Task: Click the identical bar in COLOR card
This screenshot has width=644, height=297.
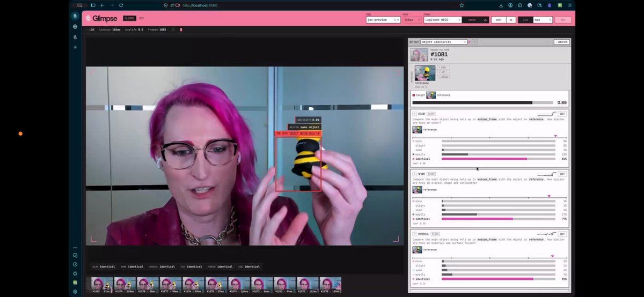Action: 498,159
